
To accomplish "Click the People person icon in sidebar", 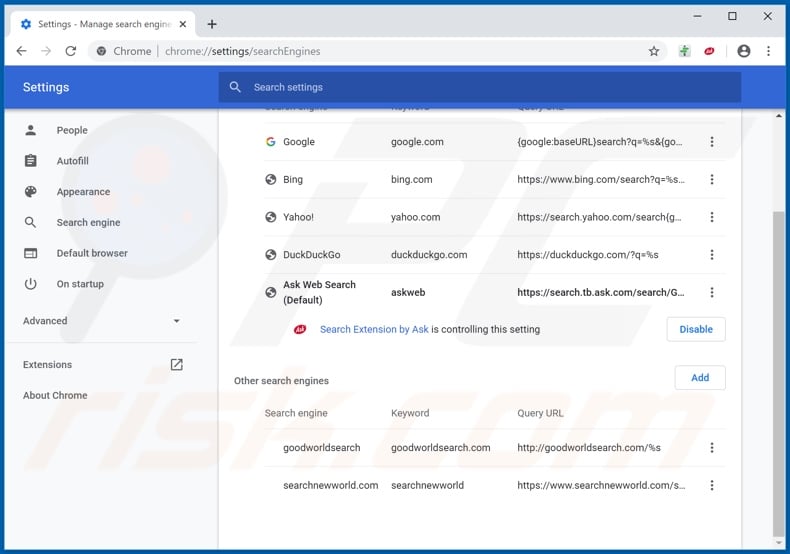I will tap(30, 130).
